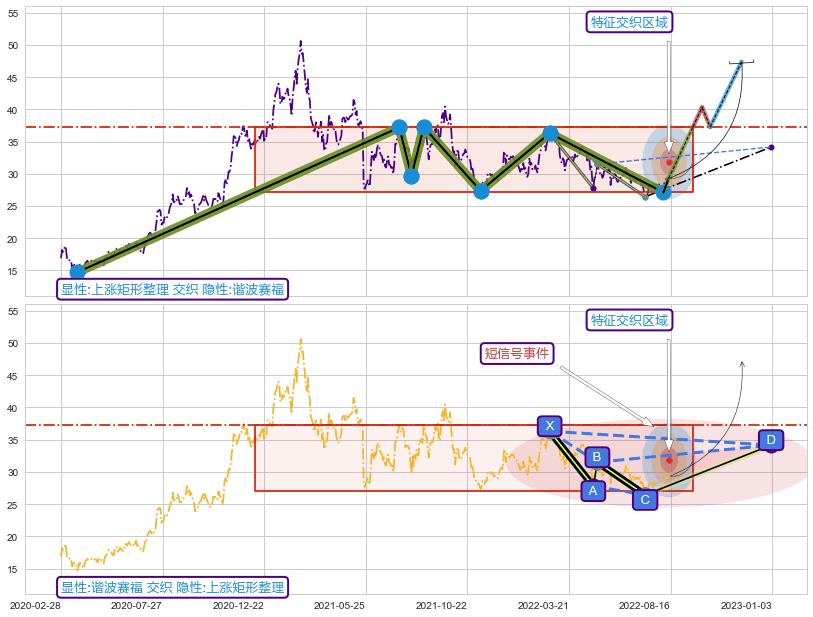Select the B harmonic point marker
The image size is (813, 617).
(597, 457)
